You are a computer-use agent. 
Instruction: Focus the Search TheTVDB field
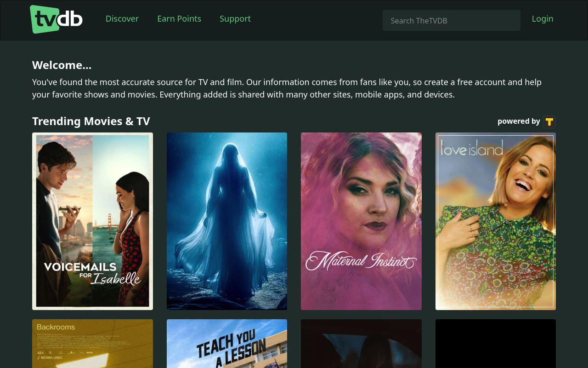click(452, 21)
